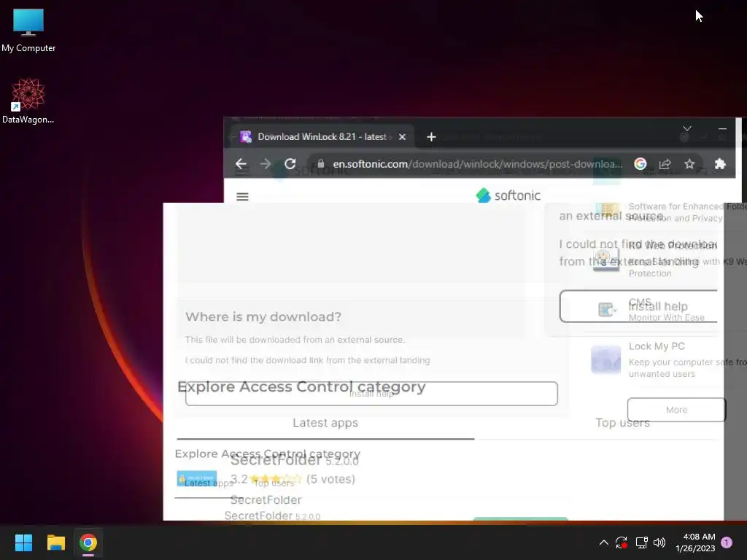This screenshot has width=747, height=560.
Task: Open the My Computer desktop icon
Action: click(x=28, y=31)
